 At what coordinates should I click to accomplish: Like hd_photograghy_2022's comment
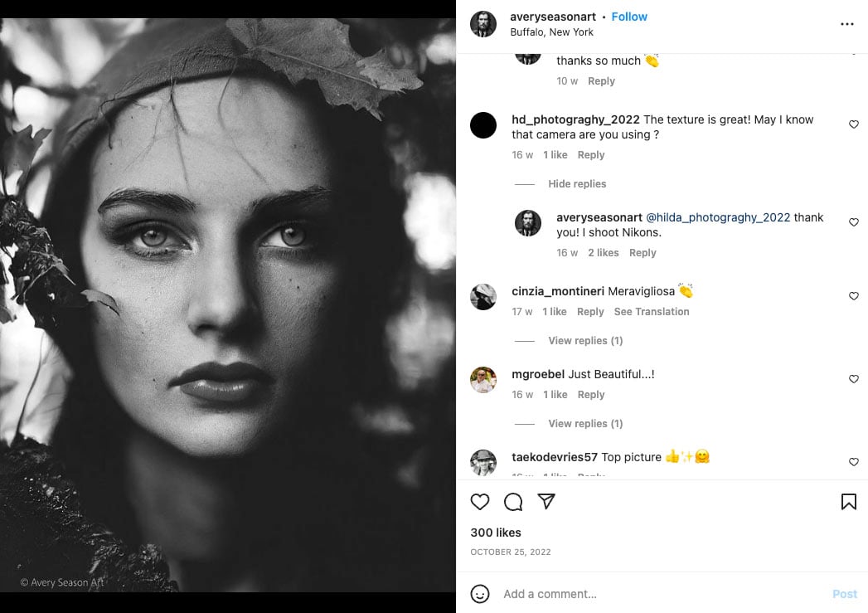pos(853,124)
